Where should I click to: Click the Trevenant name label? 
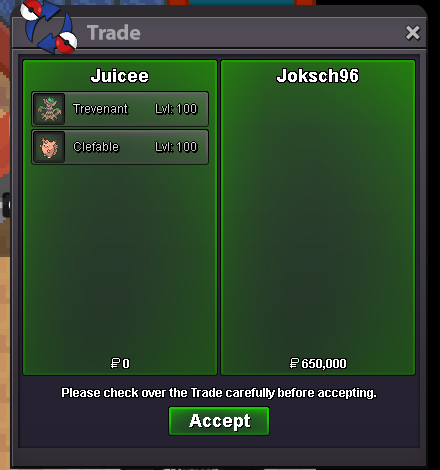pos(100,109)
